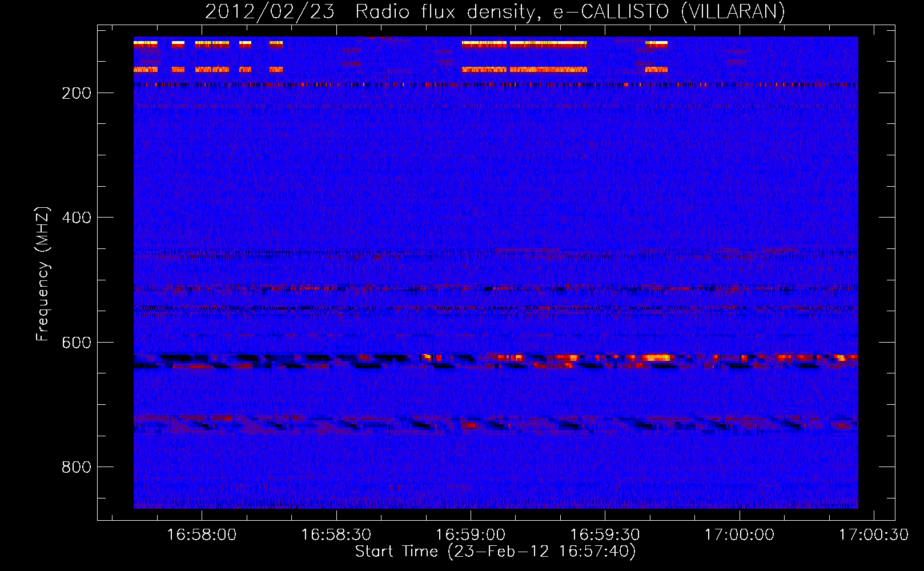
Task: Click the 17:00:00 time tick label
Action: click(740, 535)
